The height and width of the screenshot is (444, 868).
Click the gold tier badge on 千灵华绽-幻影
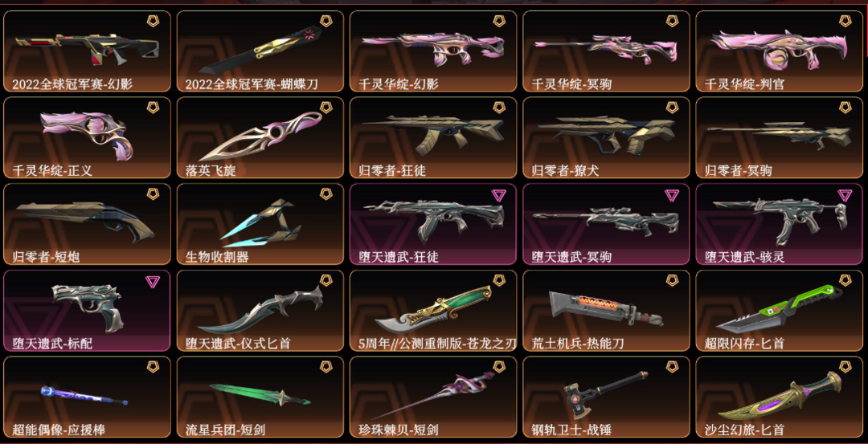coord(499,22)
